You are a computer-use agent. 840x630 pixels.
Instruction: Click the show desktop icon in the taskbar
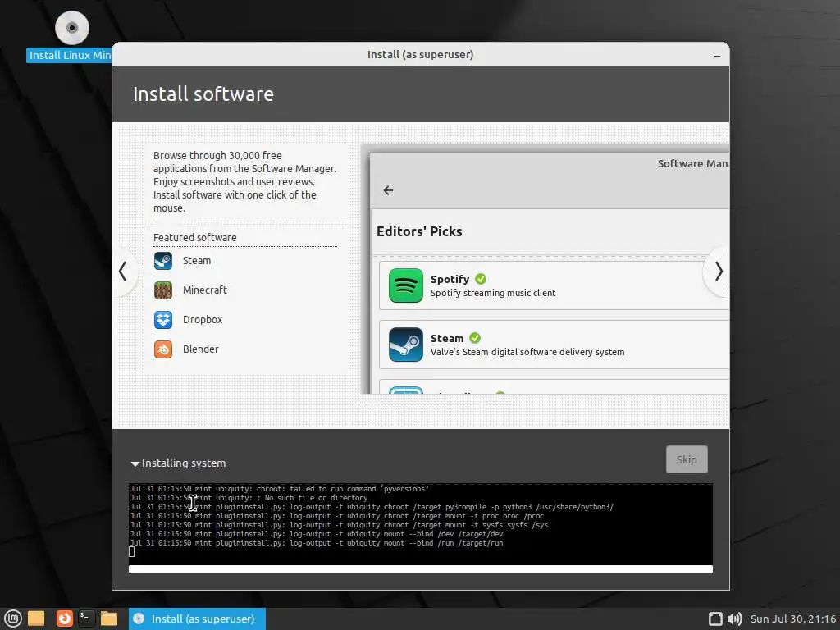36,619
